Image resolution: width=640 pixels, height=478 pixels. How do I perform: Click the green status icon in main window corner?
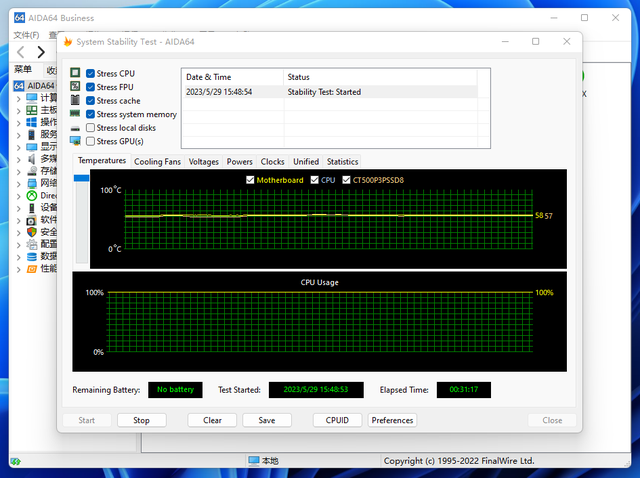pyautogui.click(x=16, y=462)
